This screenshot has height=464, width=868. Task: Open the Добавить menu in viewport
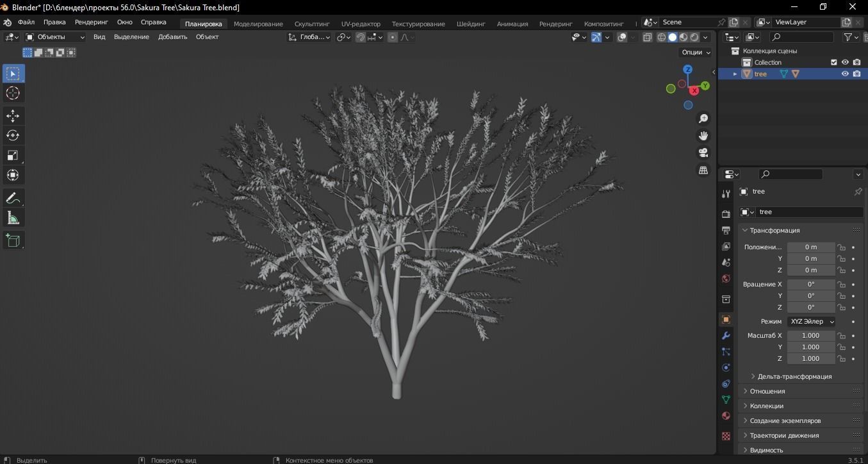pyautogui.click(x=172, y=37)
